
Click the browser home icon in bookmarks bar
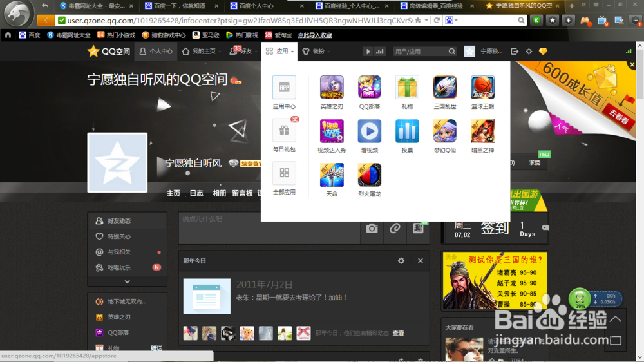[x=8, y=35]
